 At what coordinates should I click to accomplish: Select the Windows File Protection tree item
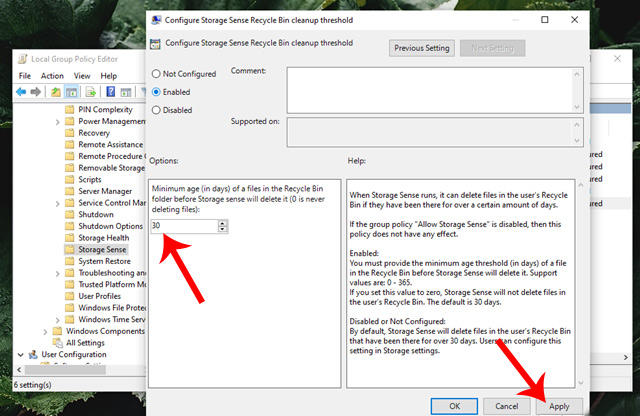tap(112, 307)
